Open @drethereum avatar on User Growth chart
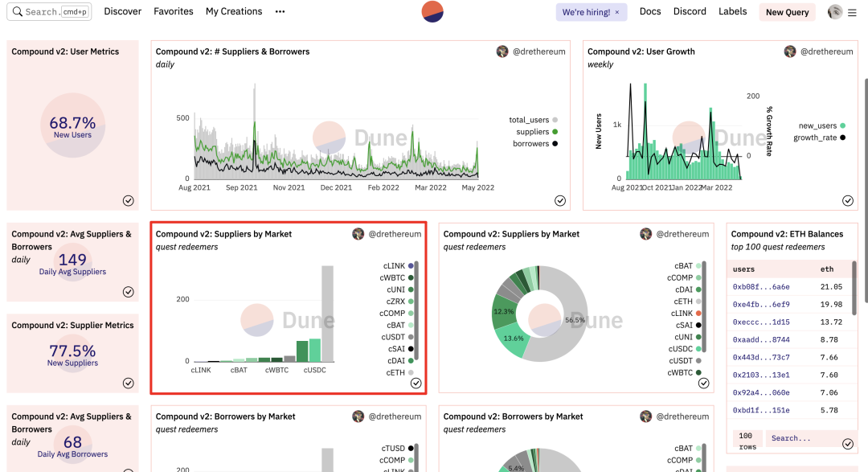 [790, 51]
